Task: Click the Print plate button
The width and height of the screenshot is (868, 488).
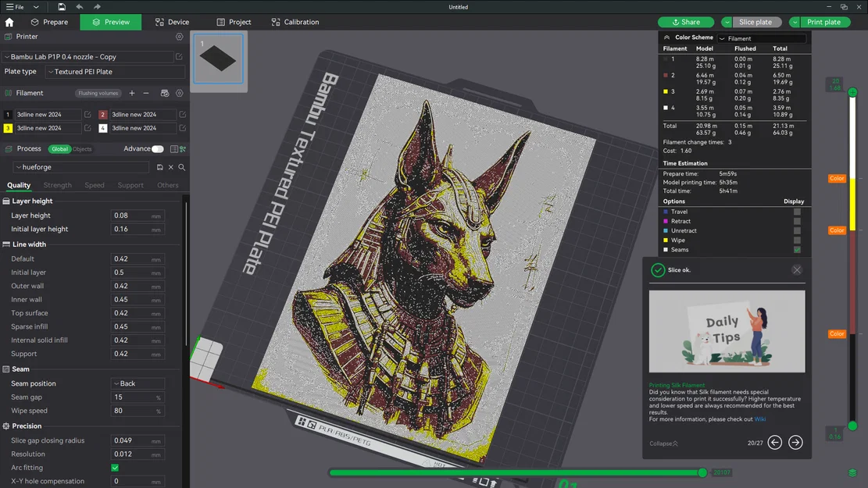Action: [823, 22]
